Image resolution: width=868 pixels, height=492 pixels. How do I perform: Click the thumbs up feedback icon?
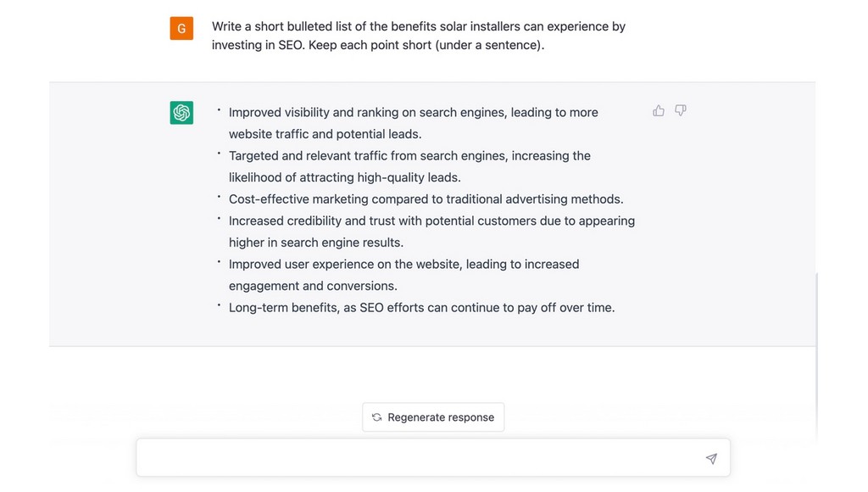pyautogui.click(x=658, y=111)
